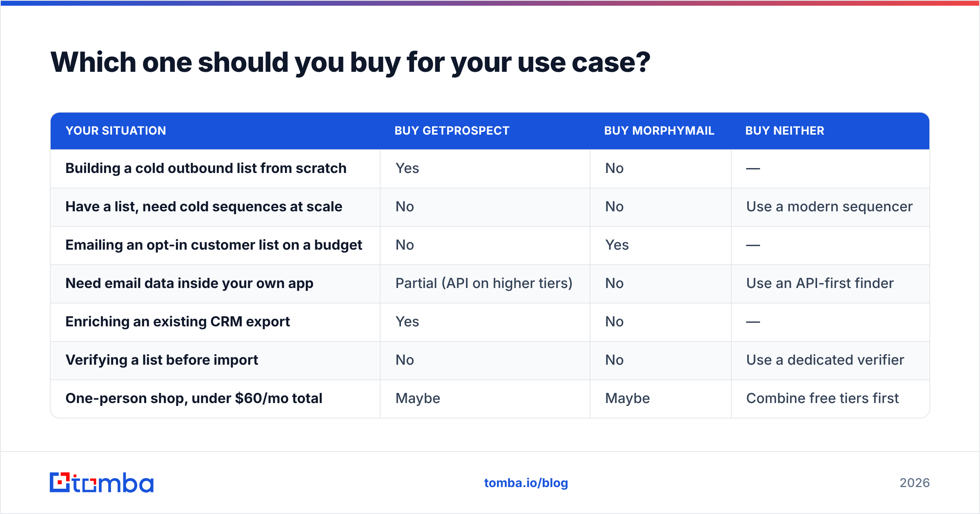Open the tomba.io/blog link

click(526, 483)
